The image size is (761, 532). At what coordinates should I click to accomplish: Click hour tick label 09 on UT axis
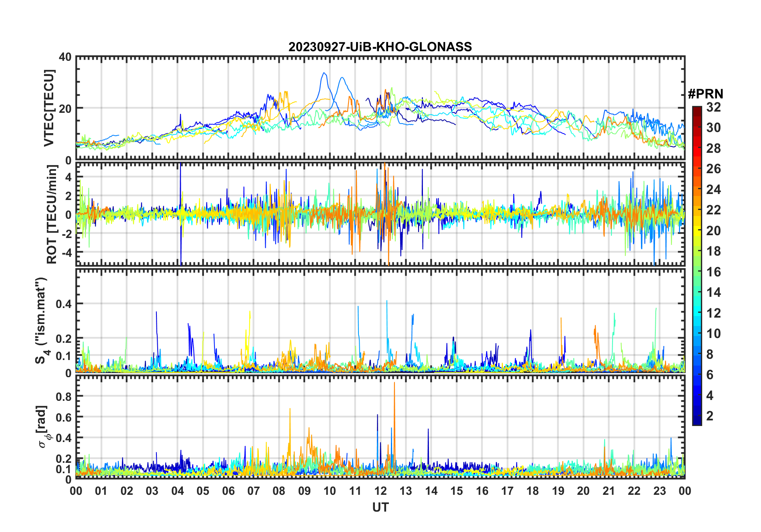point(304,491)
